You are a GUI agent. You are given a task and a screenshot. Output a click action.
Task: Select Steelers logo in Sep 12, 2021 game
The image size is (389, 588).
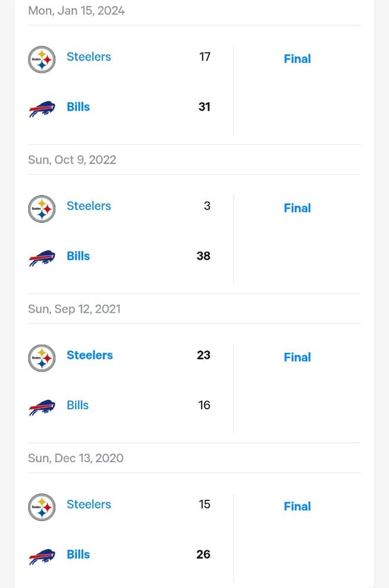tap(42, 358)
